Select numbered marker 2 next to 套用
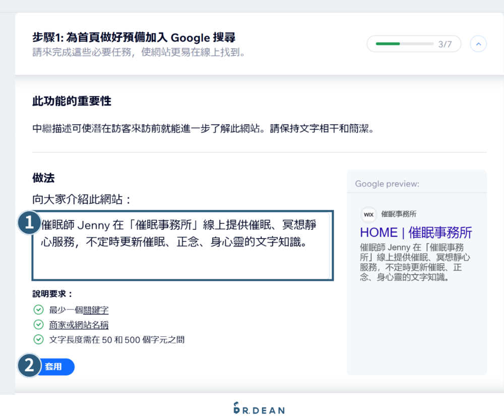504x420 pixels. click(x=29, y=366)
